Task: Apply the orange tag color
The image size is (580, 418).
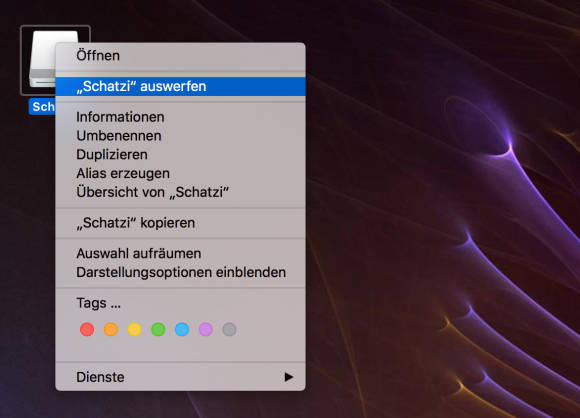Action: [x=111, y=329]
